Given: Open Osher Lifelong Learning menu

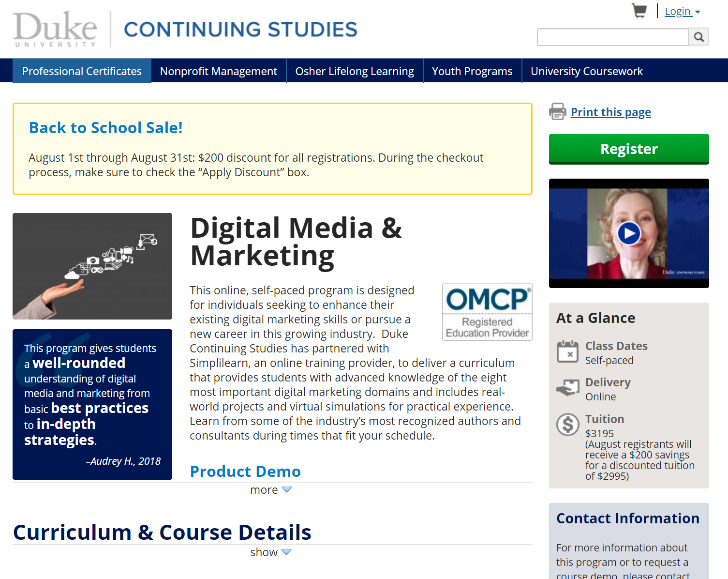Looking at the screenshot, I should coord(355,71).
